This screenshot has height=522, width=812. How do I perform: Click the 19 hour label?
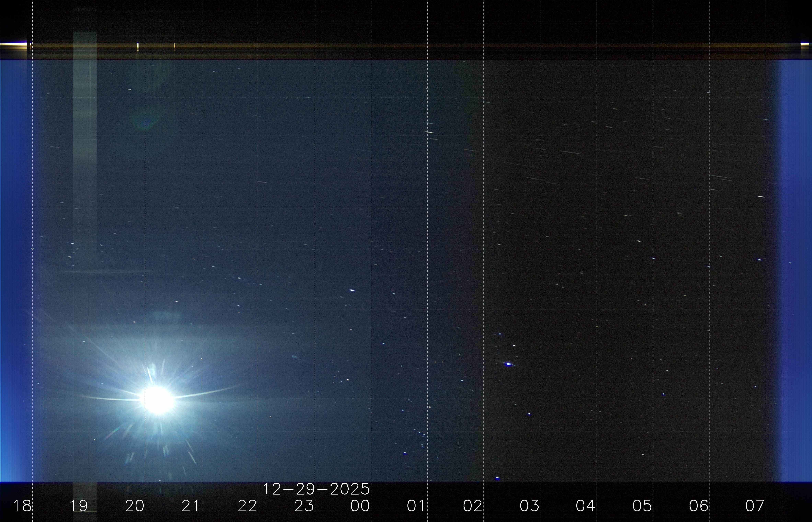tap(79, 506)
